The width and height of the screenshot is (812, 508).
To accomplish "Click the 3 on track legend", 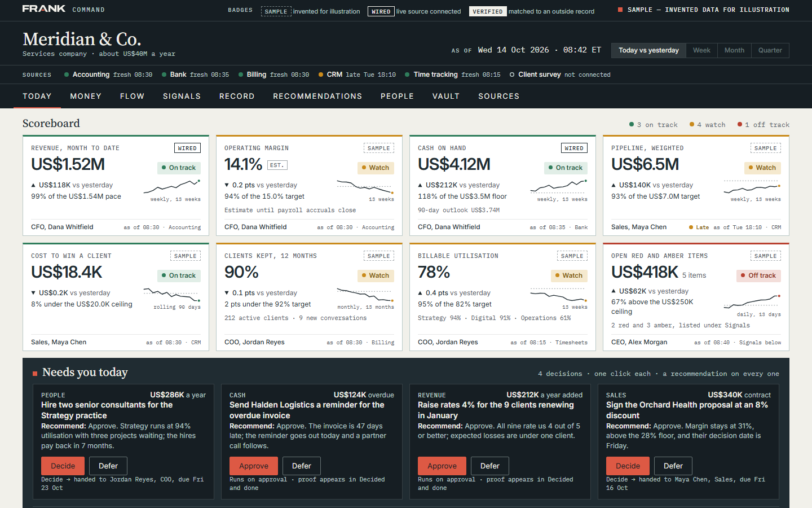I will pyautogui.click(x=654, y=125).
